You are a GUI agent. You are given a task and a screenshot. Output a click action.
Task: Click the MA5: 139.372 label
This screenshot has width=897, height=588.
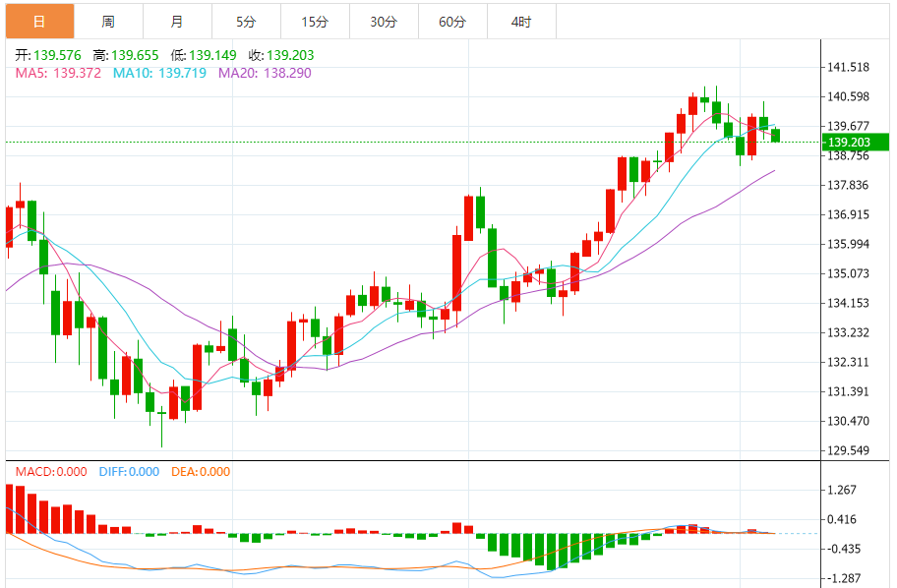click(x=58, y=73)
